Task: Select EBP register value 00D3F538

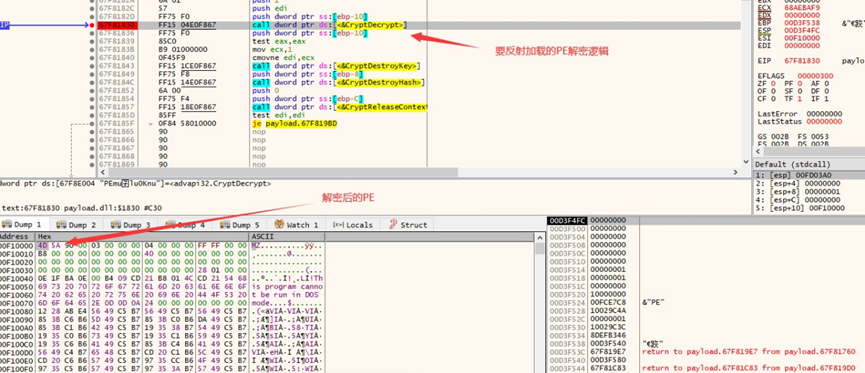Action: (802, 23)
